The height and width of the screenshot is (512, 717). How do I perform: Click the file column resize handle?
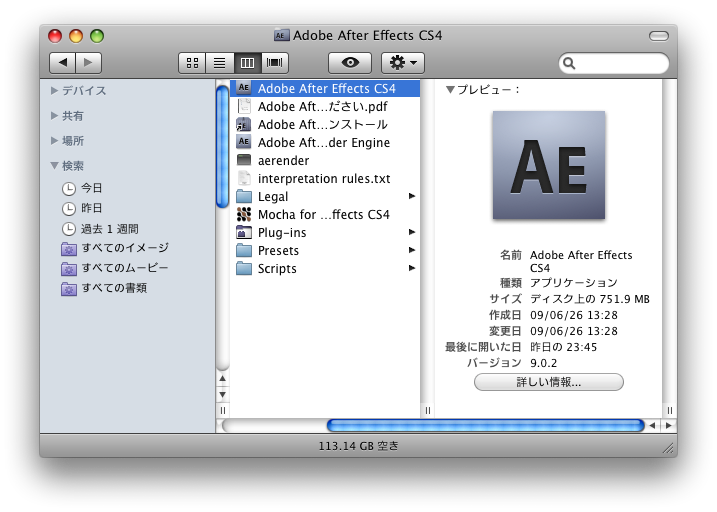(428, 411)
